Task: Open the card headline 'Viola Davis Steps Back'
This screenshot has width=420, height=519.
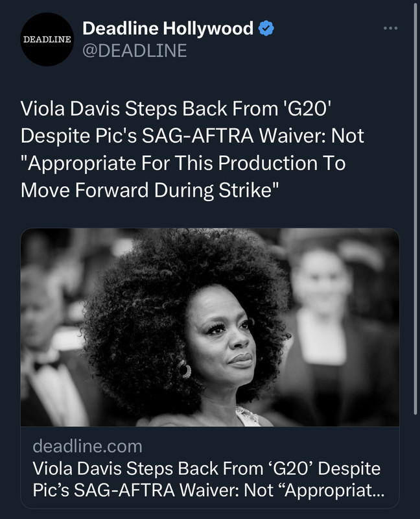Action: coord(207,468)
